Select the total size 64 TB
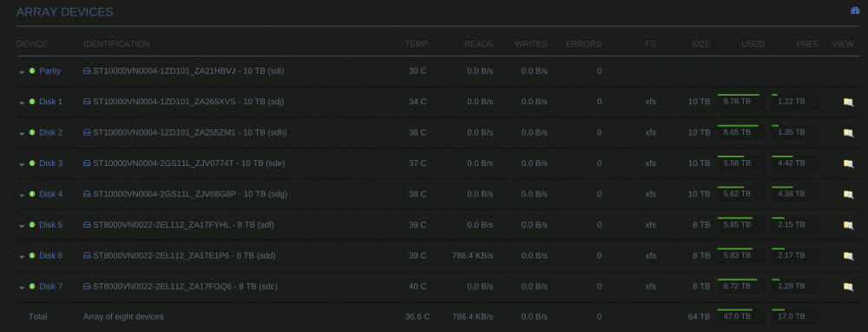868x332 pixels. pos(699,316)
